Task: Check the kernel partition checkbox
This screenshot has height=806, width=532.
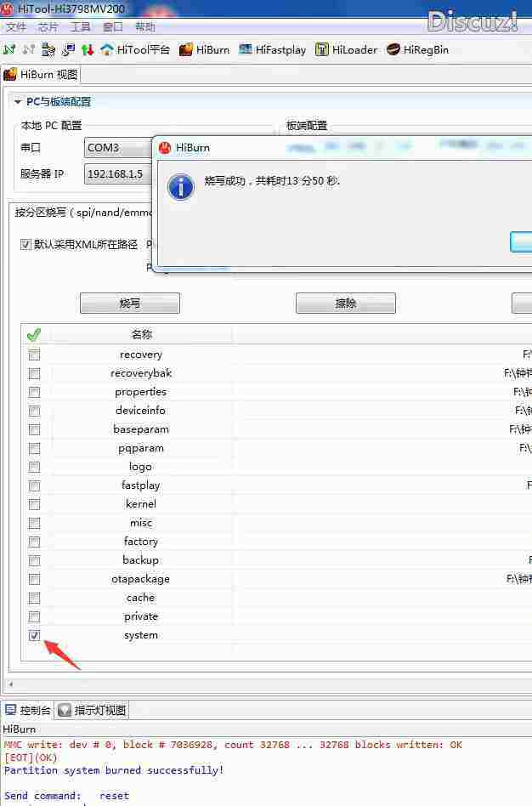Action: (x=35, y=504)
